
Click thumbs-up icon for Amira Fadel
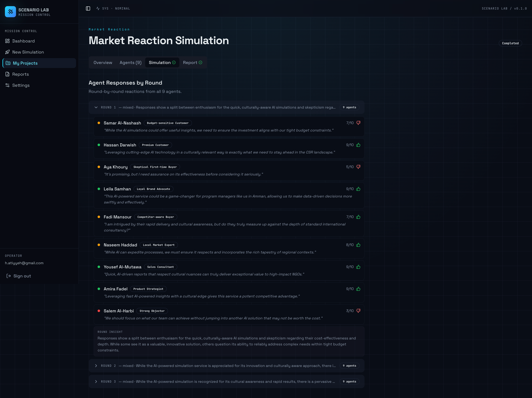tap(358, 289)
